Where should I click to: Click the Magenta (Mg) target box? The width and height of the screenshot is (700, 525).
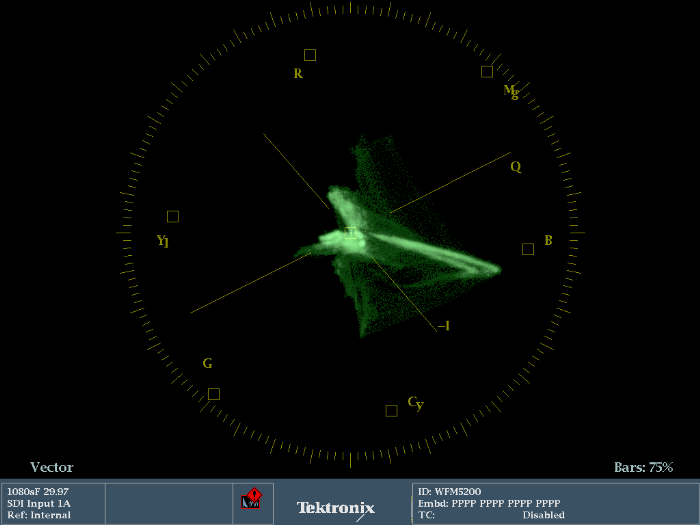point(487,71)
